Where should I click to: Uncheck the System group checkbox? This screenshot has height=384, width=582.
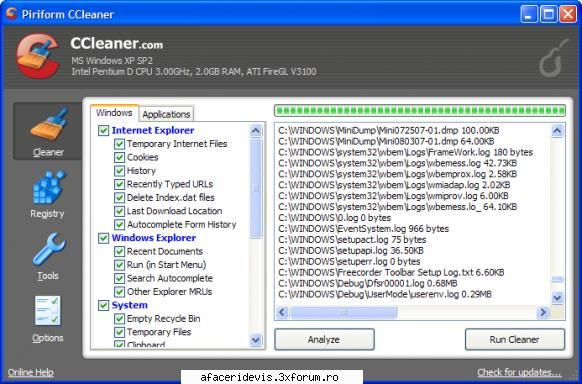coord(104,305)
